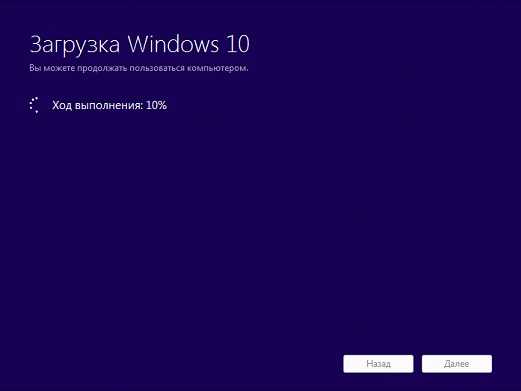Click the word 'выполнения' in progress line
Image resolution: width=521 pixels, height=391 pixels.
(x=109, y=105)
